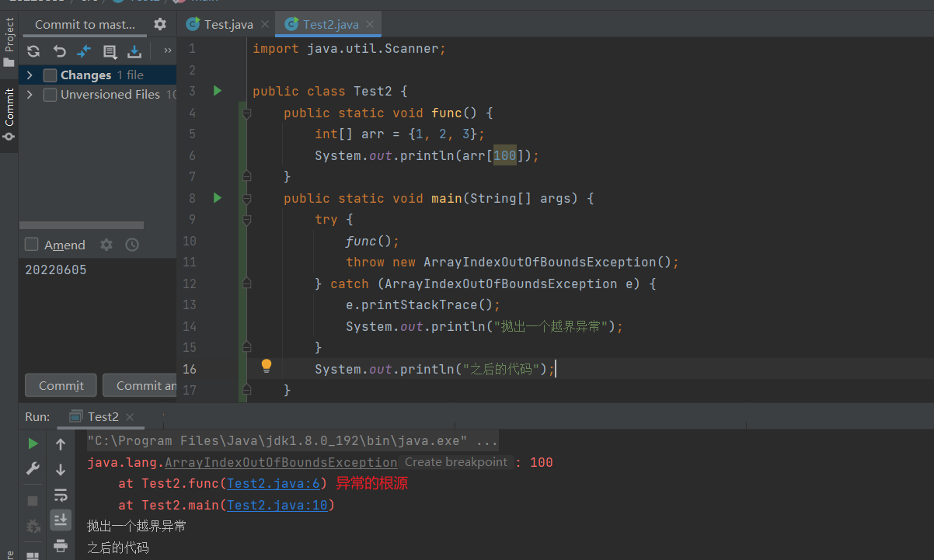
Task: Select the Commit to master tab
Action: [85, 24]
